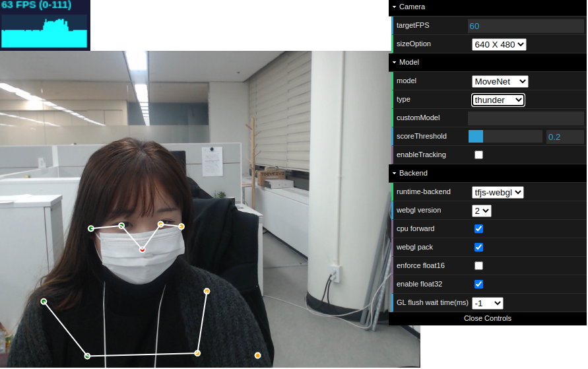Click the Close Controls button
The image size is (588, 369).
(488, 318)
